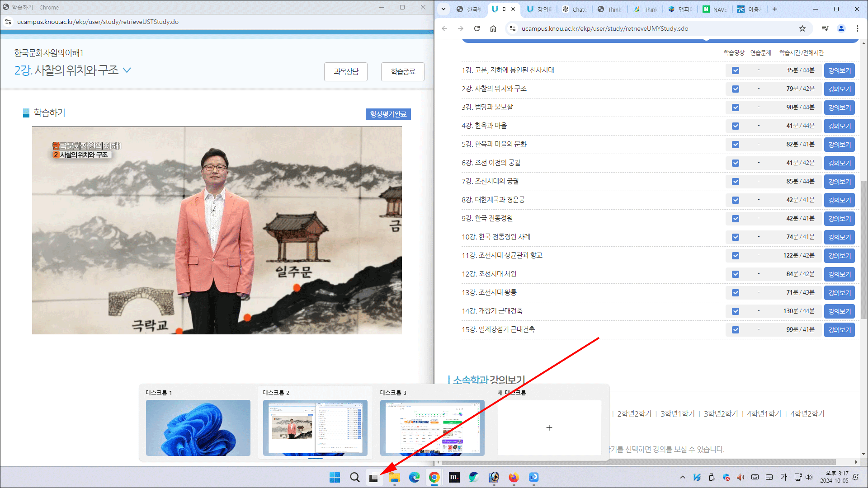
Task: Bookmark this page with the star icon
Action: coord(802,28)
